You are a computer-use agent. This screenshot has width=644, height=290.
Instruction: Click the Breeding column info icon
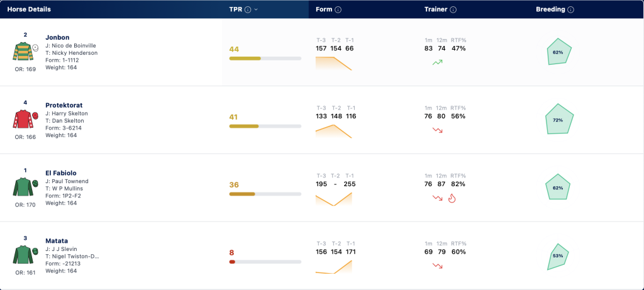point(570,9)
